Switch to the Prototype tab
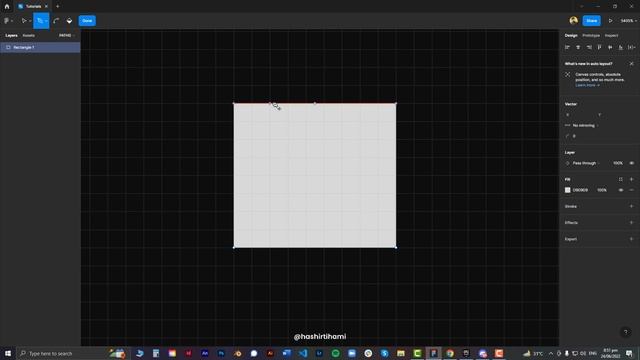The height and width of the screenshot is (360, 640). 591,36
